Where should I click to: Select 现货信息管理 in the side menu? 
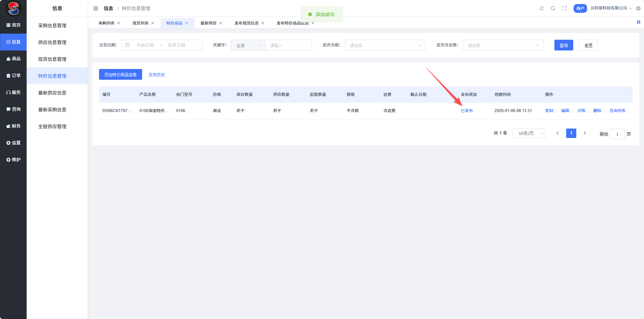click(52, 59)
